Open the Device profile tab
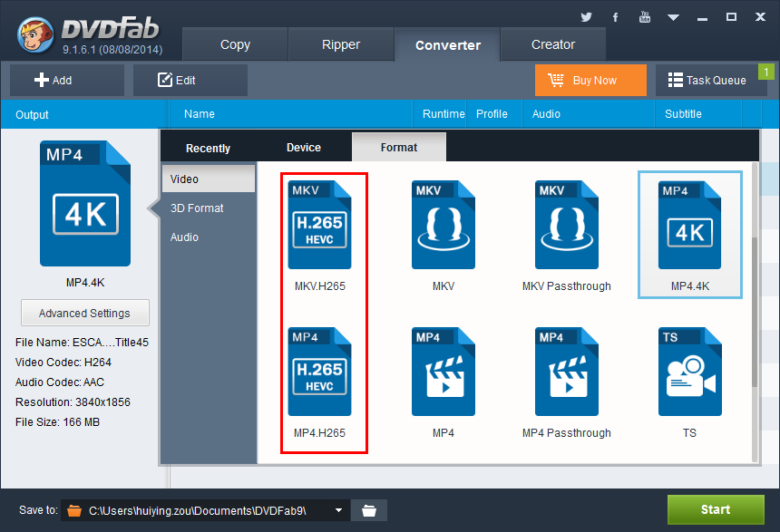The height and width of the screenshot is (532, 780). pyautogui.click(x=304, y=148)
